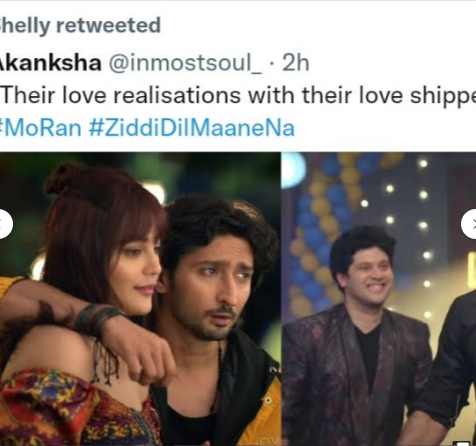Screen dimensions: 476x446
Task: Open the #MoRan hashtag
Action: point(40,128)
